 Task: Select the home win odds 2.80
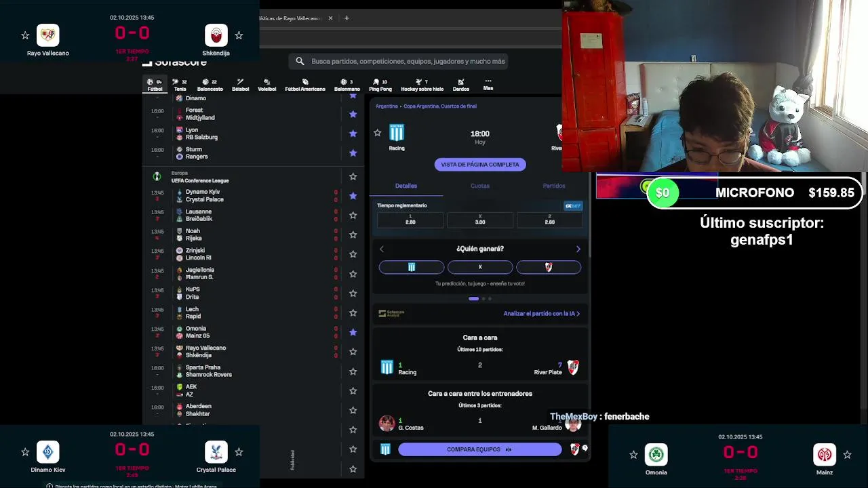click(410, 220)
